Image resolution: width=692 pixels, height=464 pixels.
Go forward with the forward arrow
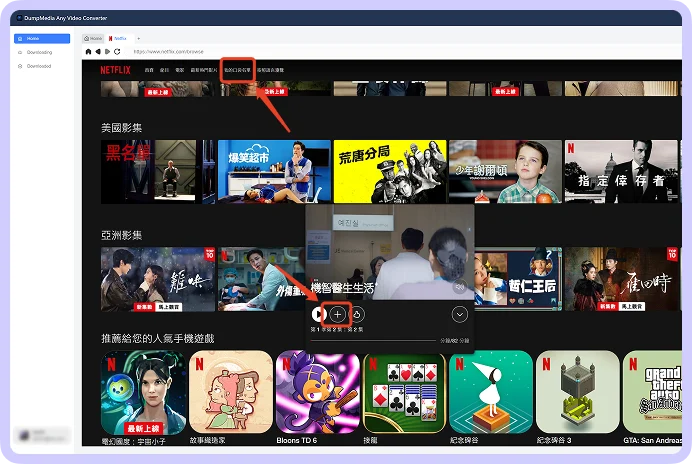coord(107,52)
